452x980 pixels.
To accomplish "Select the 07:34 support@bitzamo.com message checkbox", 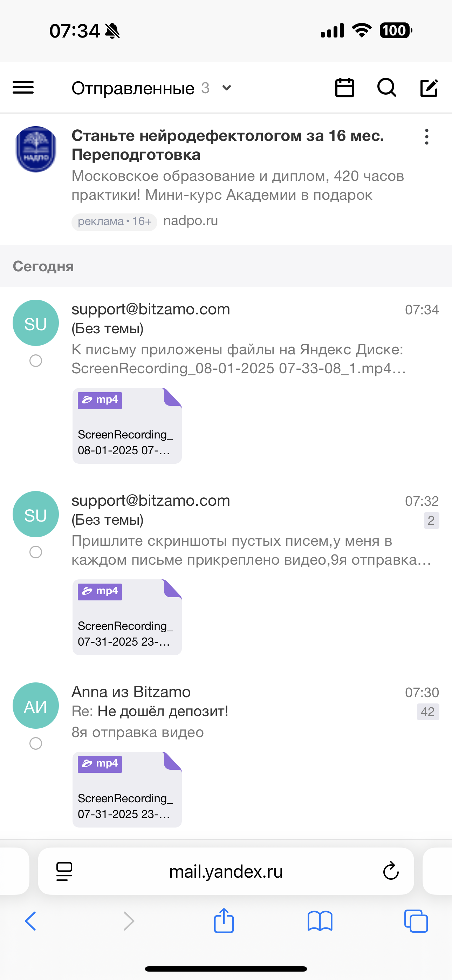I will coord(36,361).
